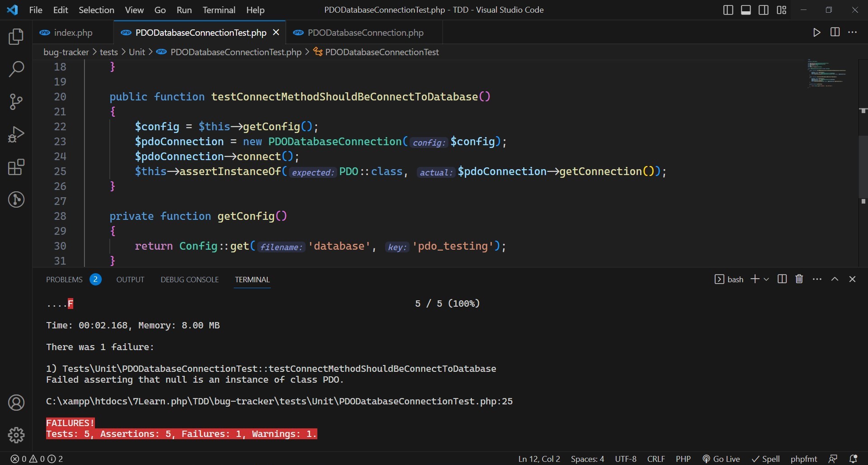
Task: Open the File menu
Action: (36, 10)
